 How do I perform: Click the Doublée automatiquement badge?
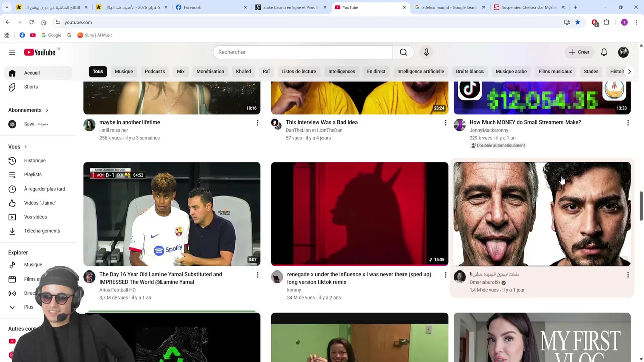498,145
